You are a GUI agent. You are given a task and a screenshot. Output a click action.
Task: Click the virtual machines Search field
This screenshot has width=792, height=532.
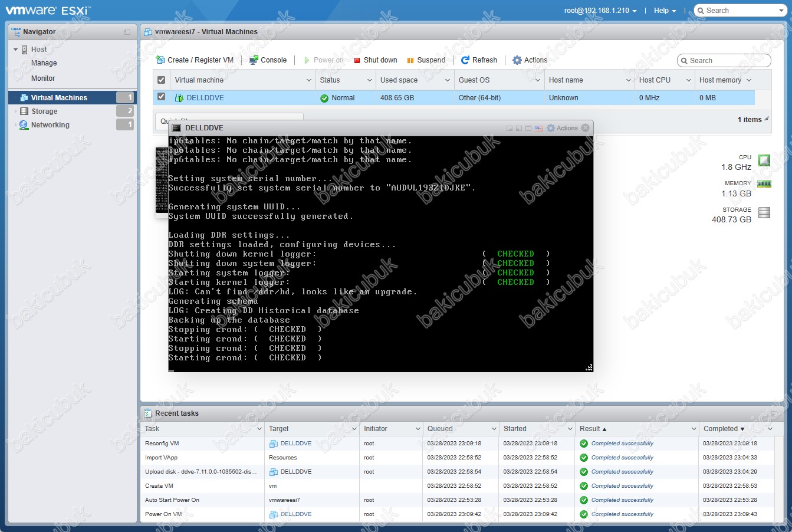[x=724, y=61]
